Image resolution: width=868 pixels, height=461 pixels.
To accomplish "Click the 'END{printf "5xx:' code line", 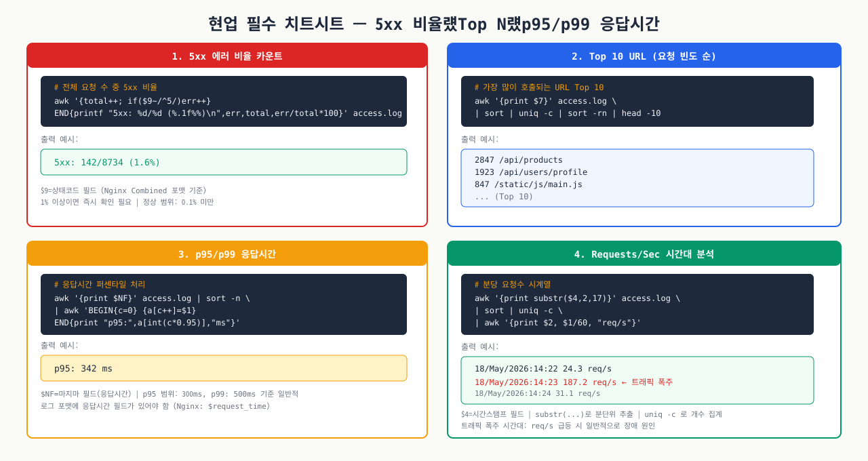I will tap(228, 113).
